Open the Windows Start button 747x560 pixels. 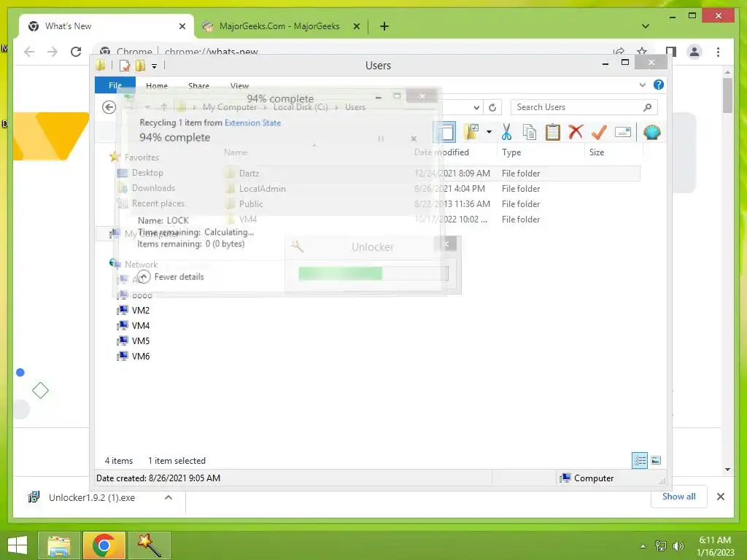point(18,545)
